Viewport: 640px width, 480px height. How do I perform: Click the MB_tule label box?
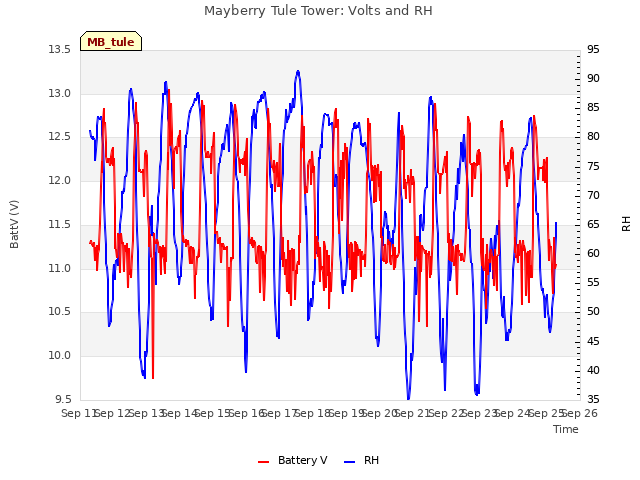[111, 41]
